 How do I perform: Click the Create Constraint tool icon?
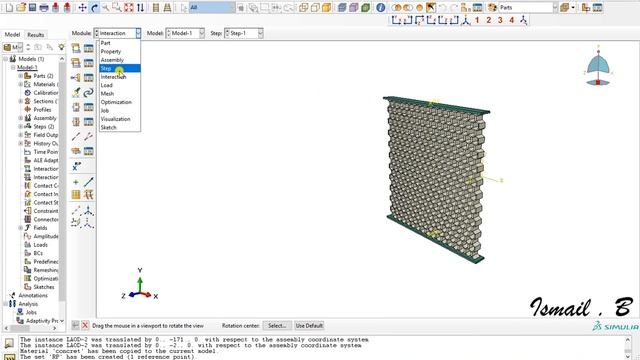(x=76, y=78)
